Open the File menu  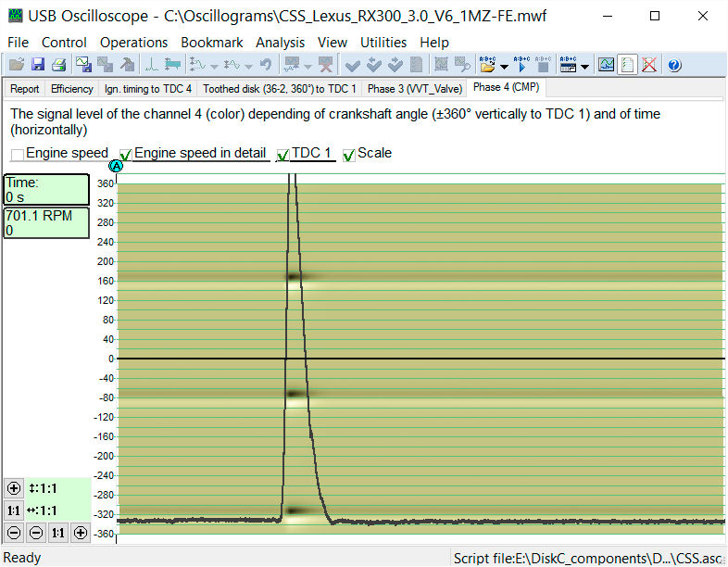click(x=19, y=43)
